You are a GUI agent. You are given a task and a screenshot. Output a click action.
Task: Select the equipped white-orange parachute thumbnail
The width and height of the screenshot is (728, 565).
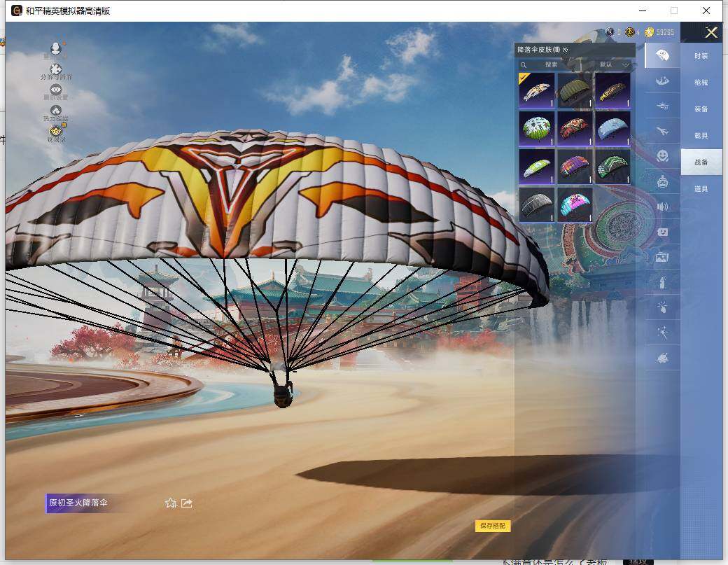pos(537,90)
